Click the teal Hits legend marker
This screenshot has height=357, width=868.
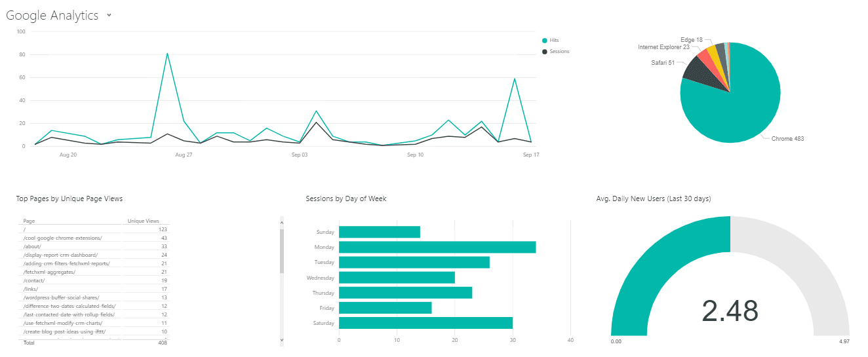tap(544, 40)
